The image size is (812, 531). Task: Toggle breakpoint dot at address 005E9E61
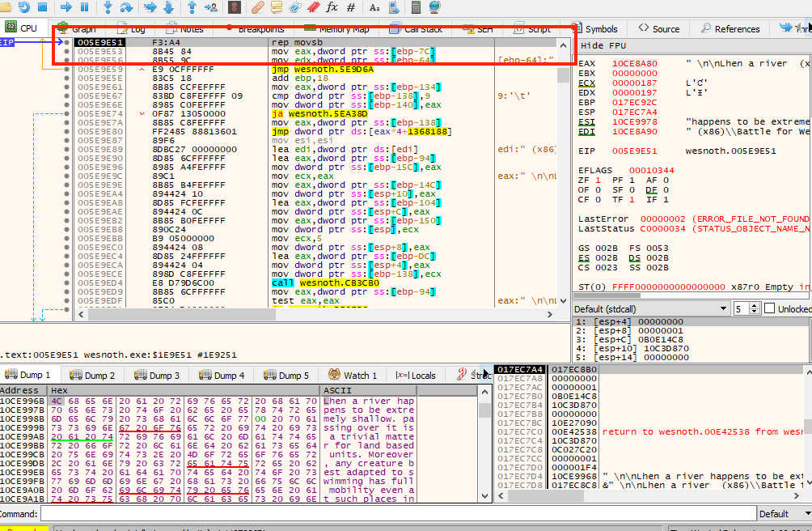coord(66,87)
